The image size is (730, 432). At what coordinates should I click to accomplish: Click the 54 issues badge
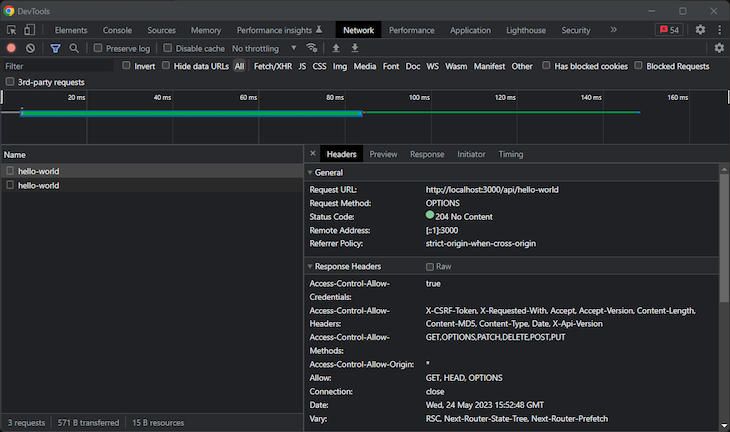pyautogui.click(x=669, y=30)
